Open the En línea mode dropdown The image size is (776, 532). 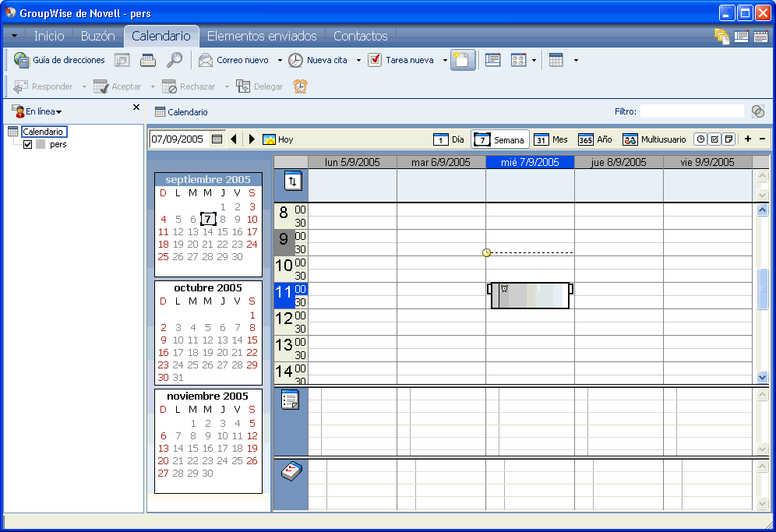click(37, 112)
